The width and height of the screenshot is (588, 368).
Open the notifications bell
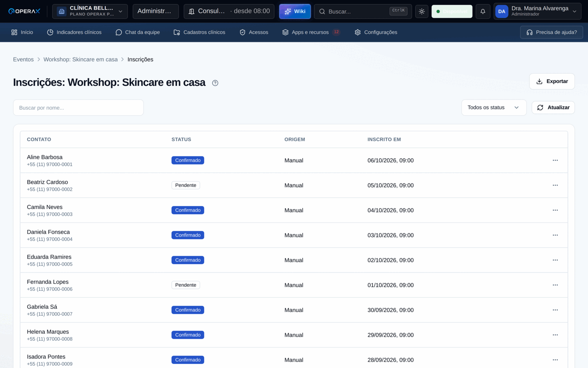point(483,11)
